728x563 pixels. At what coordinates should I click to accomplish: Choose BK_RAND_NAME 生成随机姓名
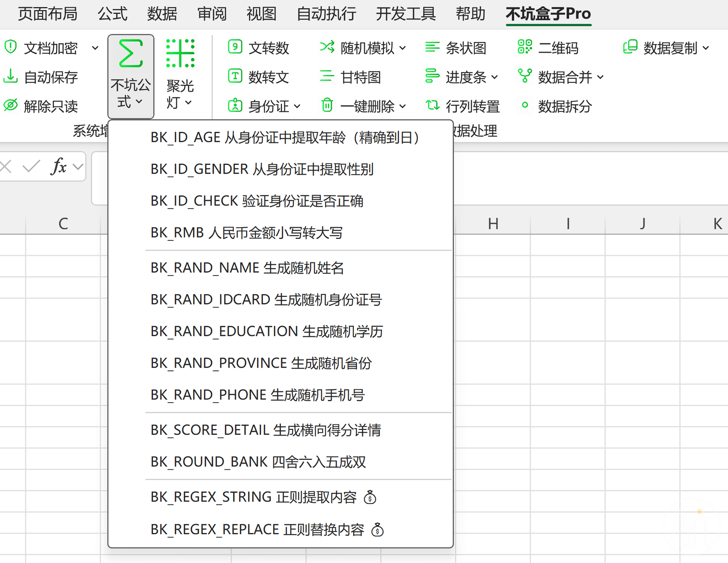[x=281, y=268]
